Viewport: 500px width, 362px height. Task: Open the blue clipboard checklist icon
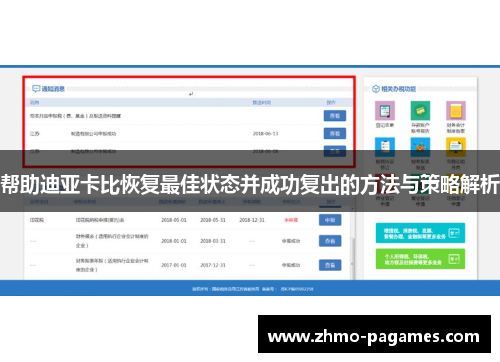point(385,147)
